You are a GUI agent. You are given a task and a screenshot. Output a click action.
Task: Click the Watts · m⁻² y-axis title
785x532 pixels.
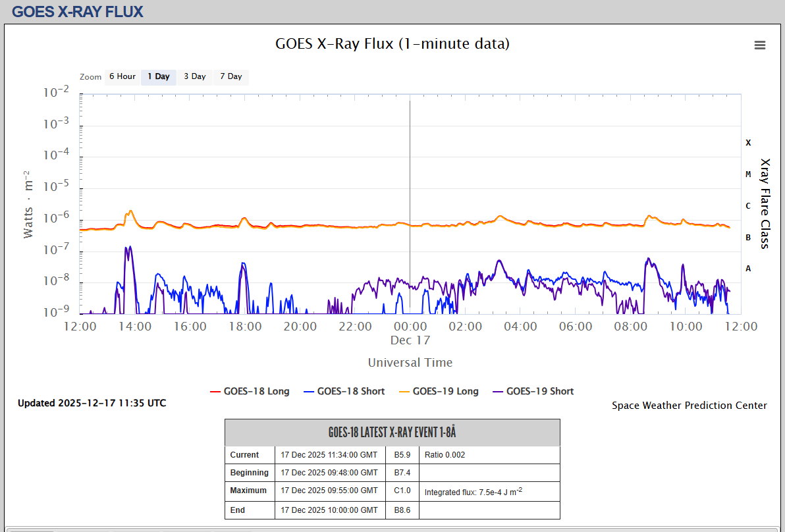coord(28,204)
